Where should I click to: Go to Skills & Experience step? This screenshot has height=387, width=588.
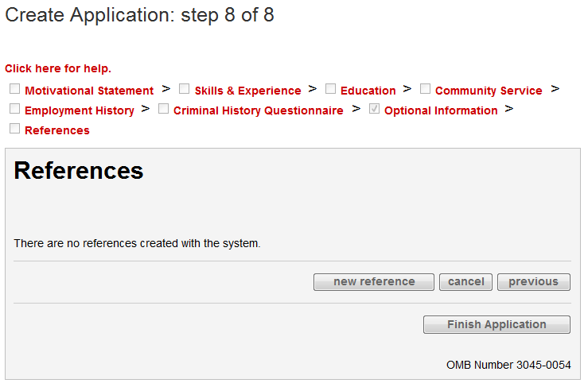click(x=247, y=91)
